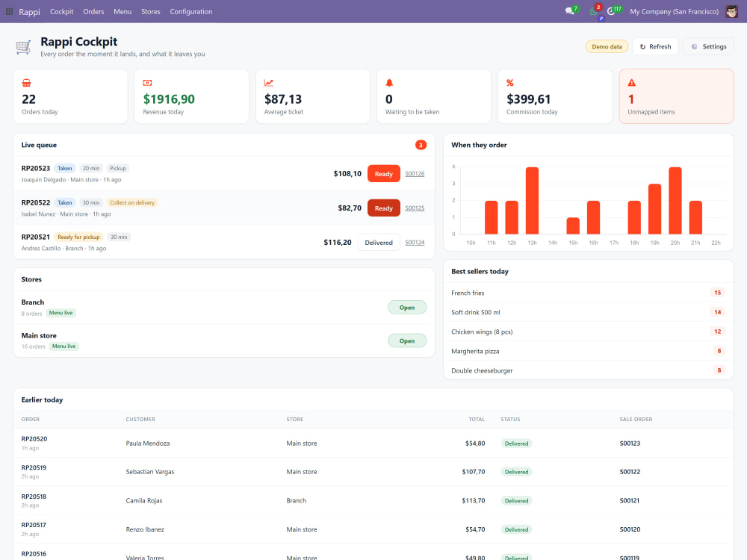Click the Commission today percent icon

click(509, 83)
